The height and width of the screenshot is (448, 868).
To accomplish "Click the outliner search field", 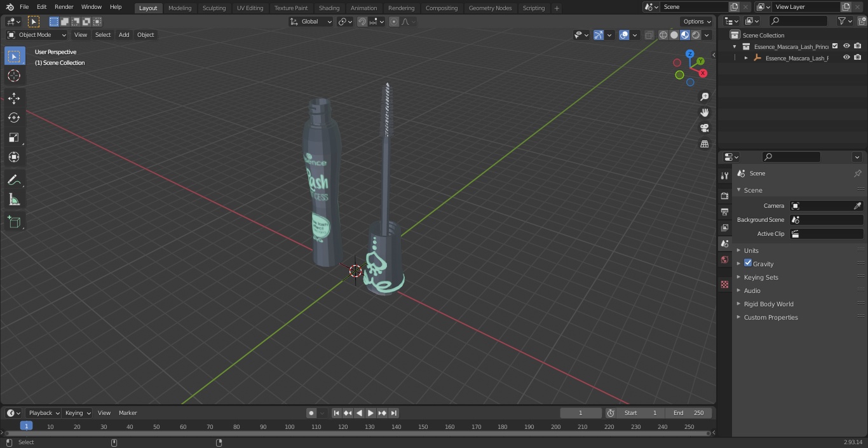I will click(798, 21).
